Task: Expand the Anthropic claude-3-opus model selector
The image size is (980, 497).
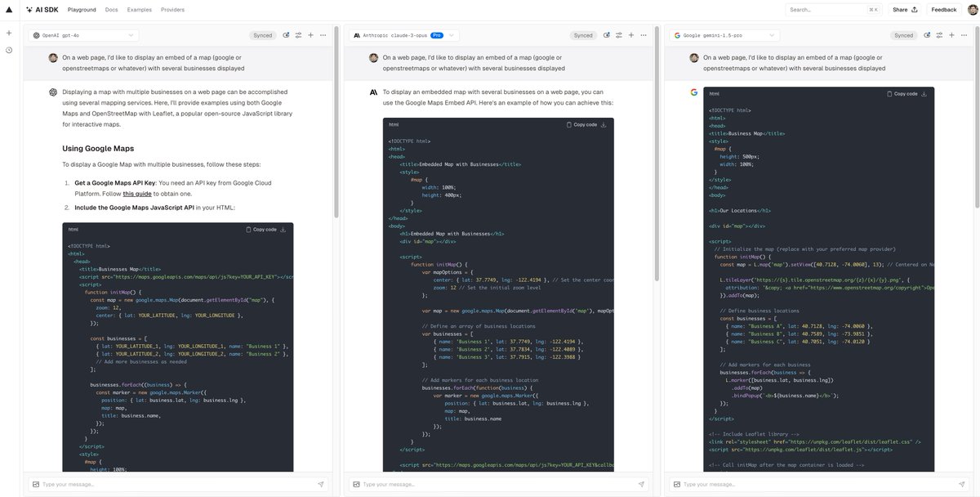Action: pos(403,35)
